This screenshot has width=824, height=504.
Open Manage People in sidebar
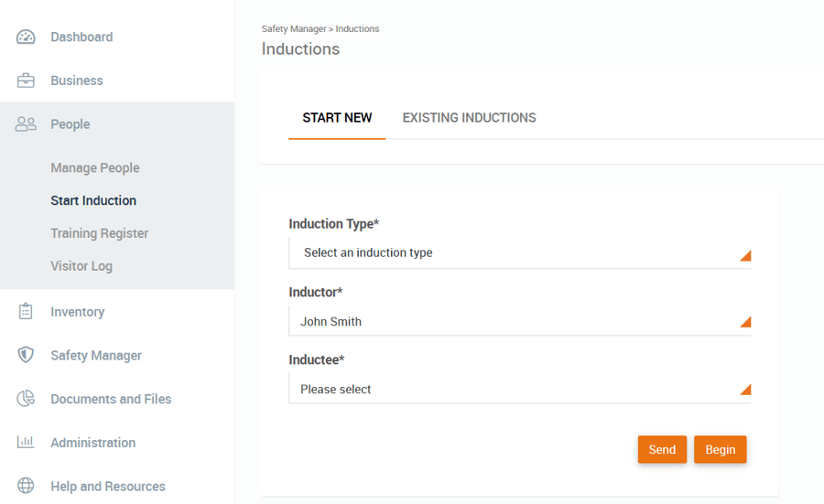(95, 168)
